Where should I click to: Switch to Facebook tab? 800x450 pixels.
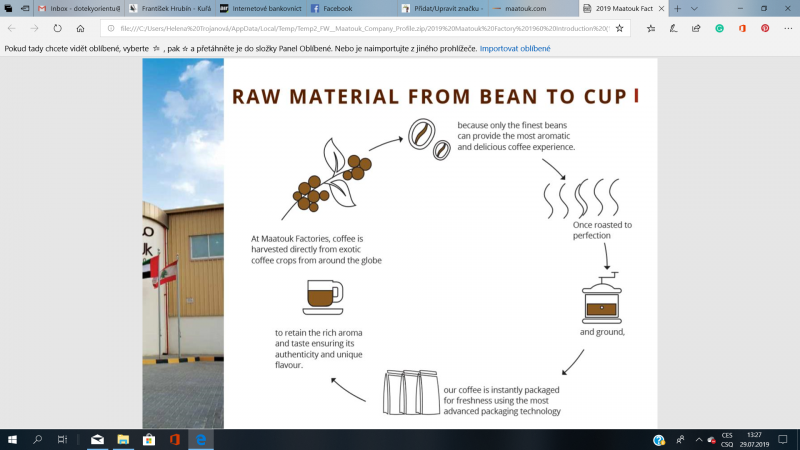[352, 9]
